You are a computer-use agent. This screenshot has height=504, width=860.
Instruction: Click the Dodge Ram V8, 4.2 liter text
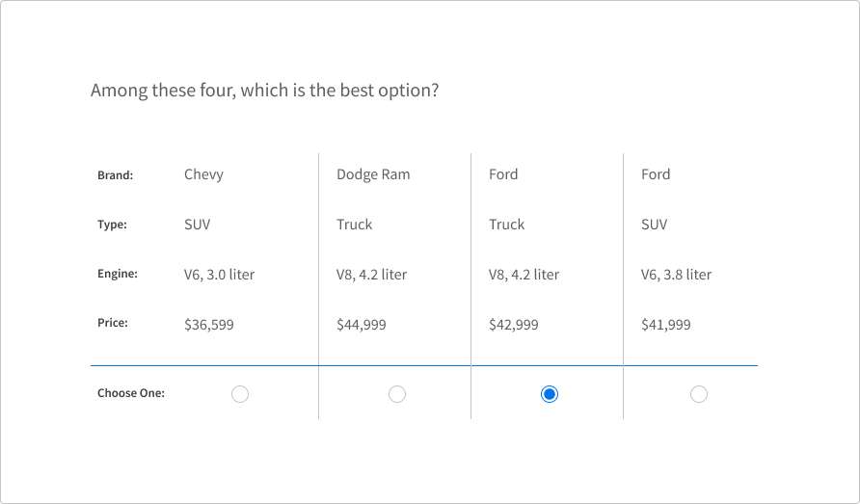point(372,275)
